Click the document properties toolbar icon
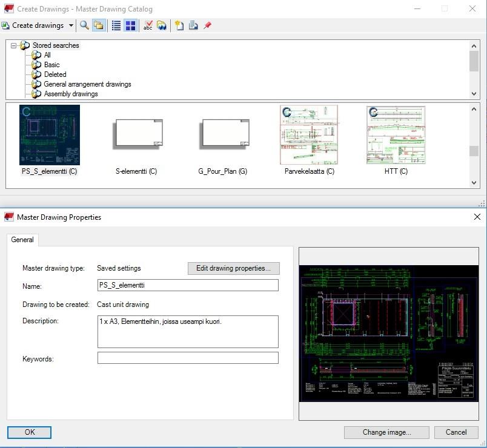The image size is (487, 448). click(193, 25)
